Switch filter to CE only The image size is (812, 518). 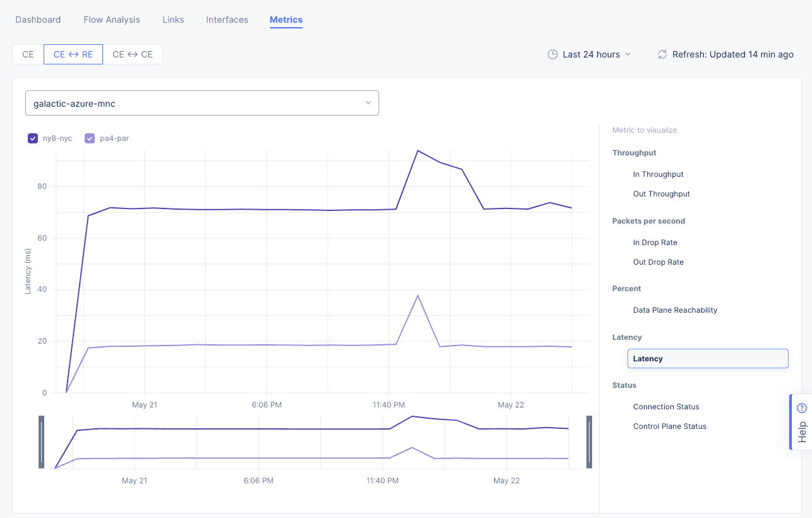point(27,54)
